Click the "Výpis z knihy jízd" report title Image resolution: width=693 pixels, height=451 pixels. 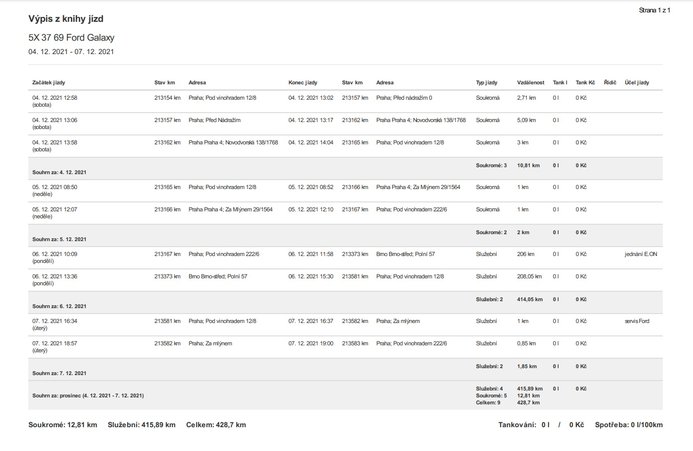click(x=66, y=19)
